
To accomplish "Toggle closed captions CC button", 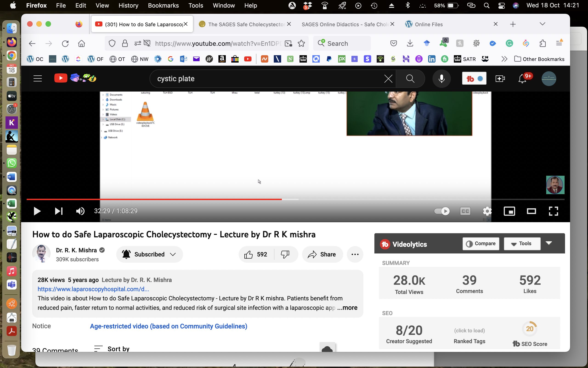I will click(x=465, y=211).
